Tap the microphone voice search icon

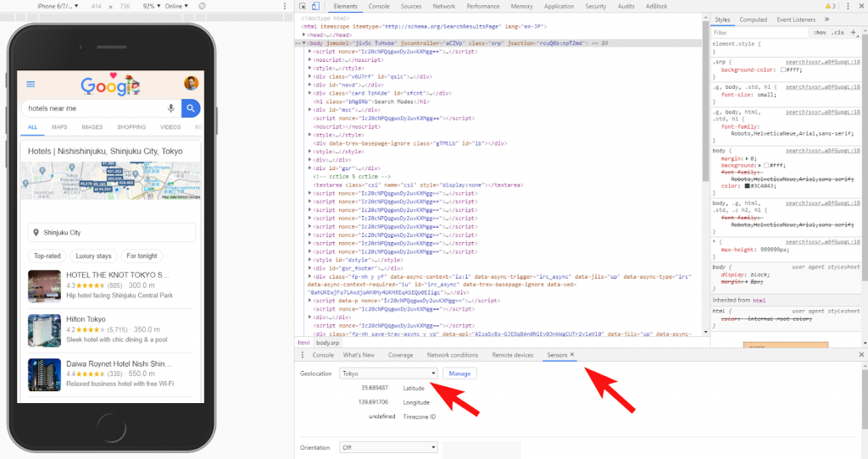point(171,108)
